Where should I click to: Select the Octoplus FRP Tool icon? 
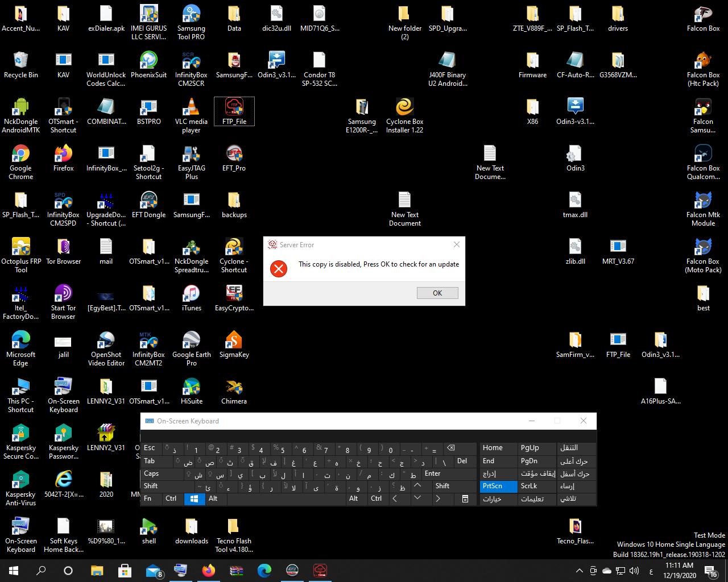click(21, 255)
